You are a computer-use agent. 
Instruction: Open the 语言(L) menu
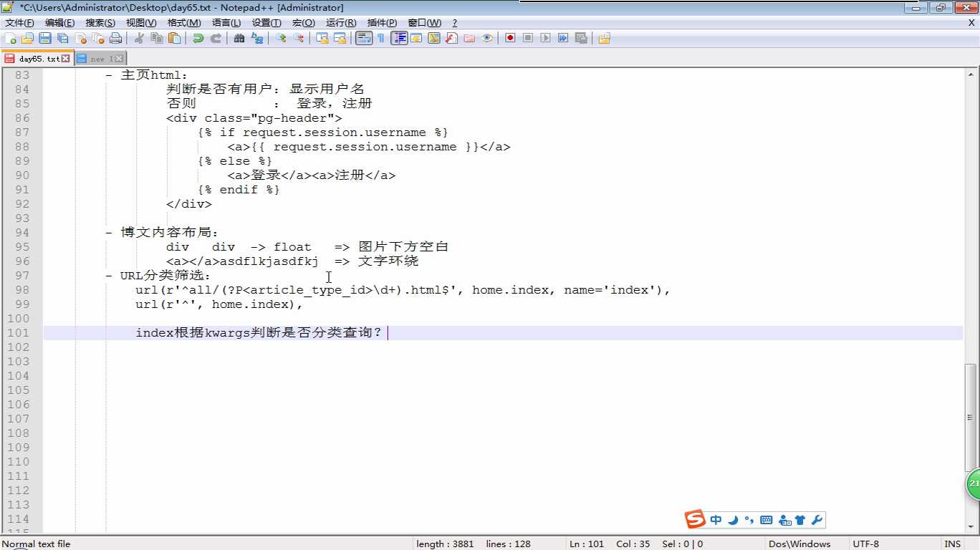tap(226, 23)
